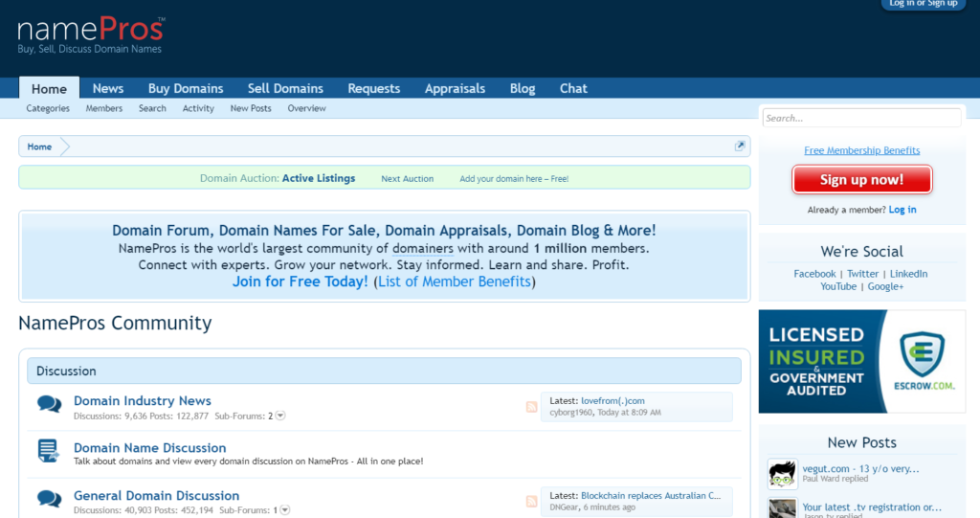Click cyborg1960 username
This screenshot has width=980, height=518.
pos(570,413)
